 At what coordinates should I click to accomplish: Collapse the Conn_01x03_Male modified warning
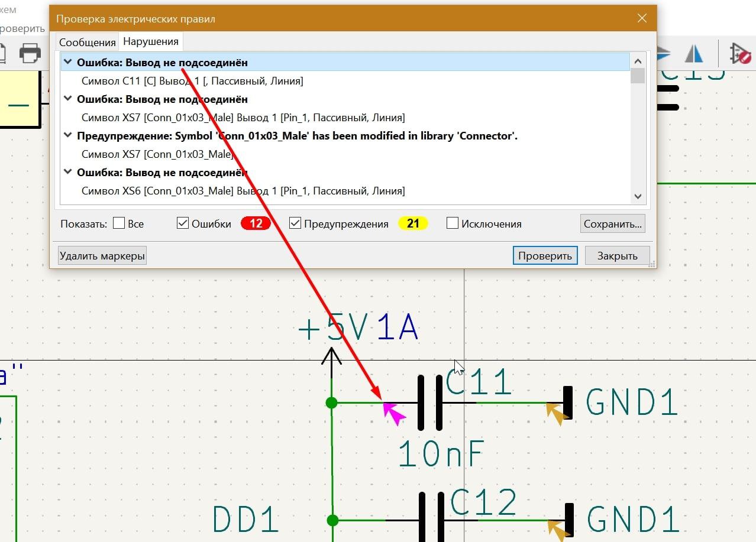[68, 135]
